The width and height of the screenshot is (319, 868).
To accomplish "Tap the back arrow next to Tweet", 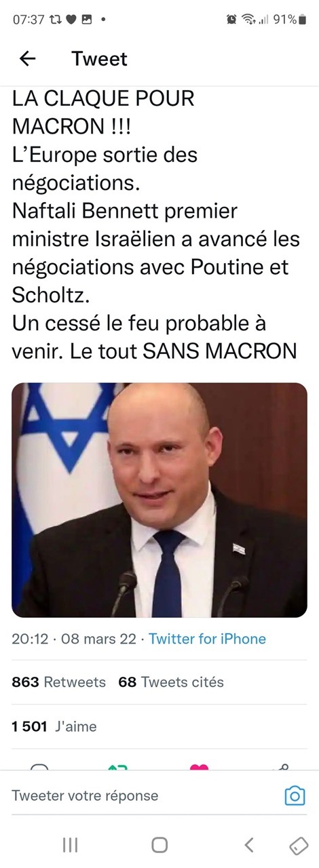I will pos(27,59).
